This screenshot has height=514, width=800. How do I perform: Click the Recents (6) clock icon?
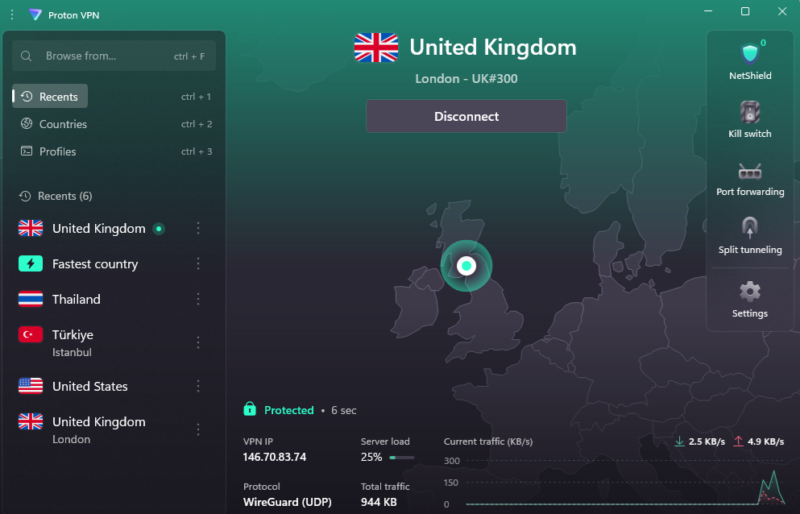pyautogui.click(x=25, y=196)
